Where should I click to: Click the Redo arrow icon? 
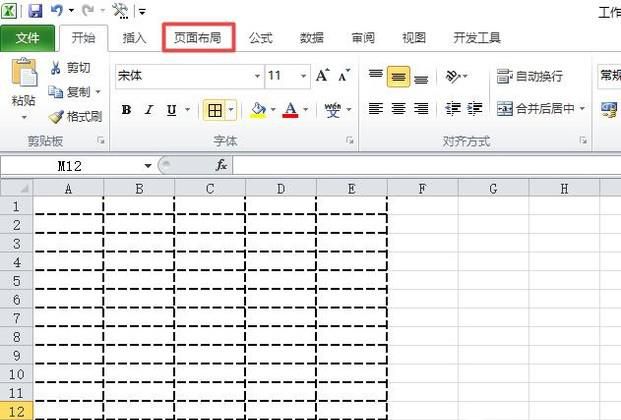click(88, 10)
